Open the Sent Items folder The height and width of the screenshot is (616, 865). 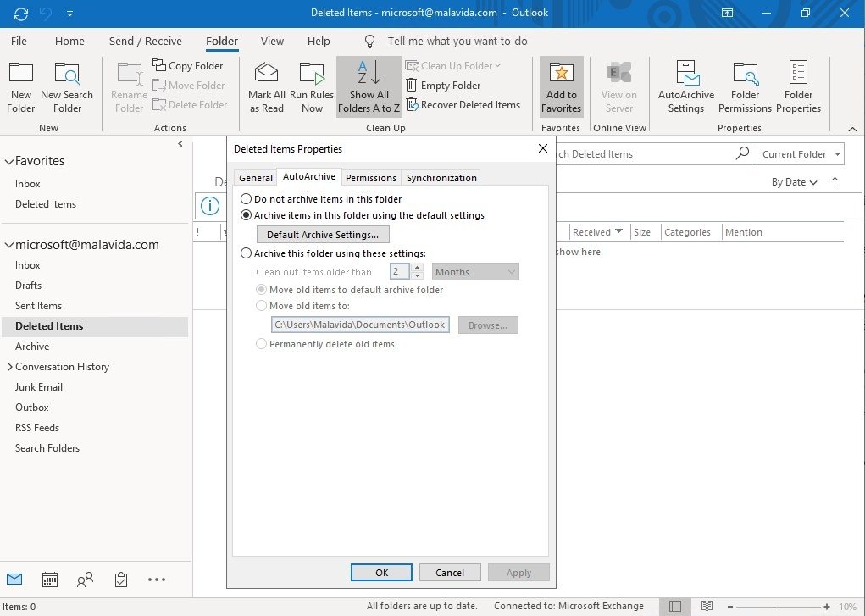point(38,306)
